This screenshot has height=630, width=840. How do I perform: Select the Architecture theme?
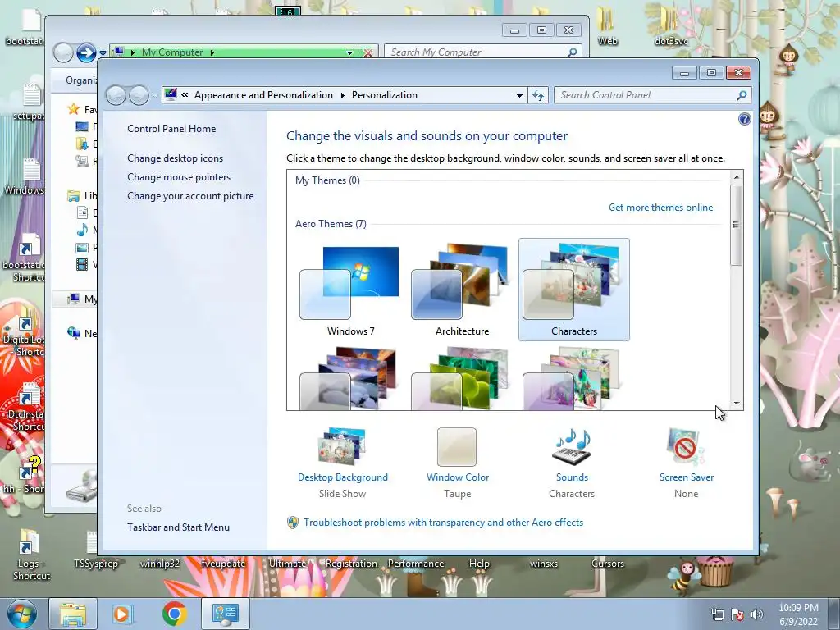pos(462,290)
